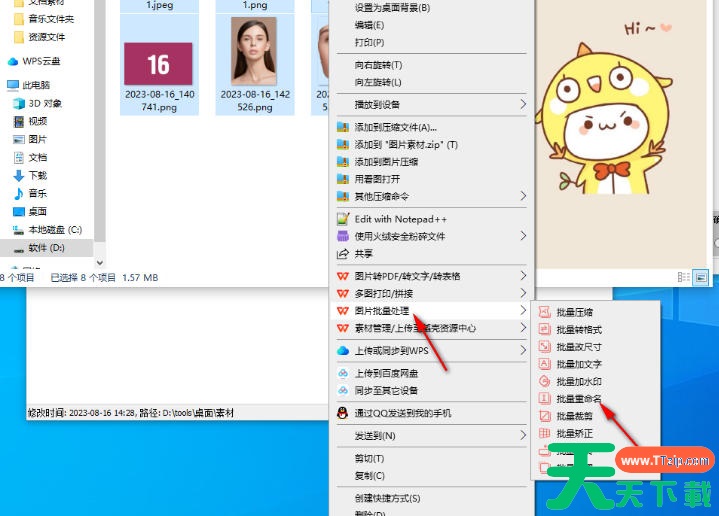Click the 批量改尺寸 icon
719x516 pixels.
click(545, 347)
